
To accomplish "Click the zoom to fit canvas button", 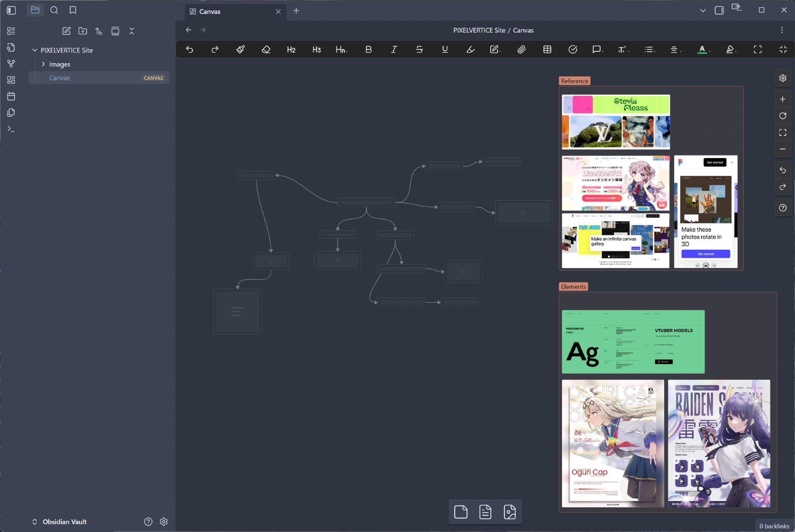I will (x=783, y=132).
